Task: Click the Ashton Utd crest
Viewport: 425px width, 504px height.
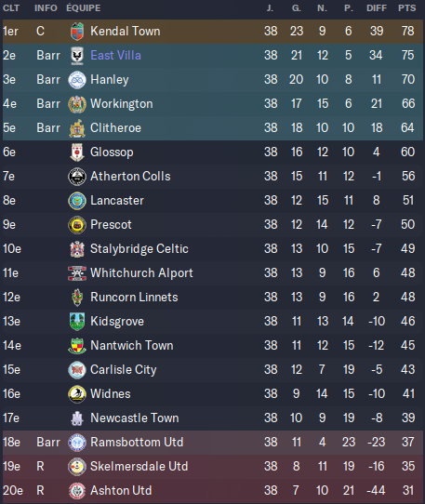Action: (x=77, y=491)
